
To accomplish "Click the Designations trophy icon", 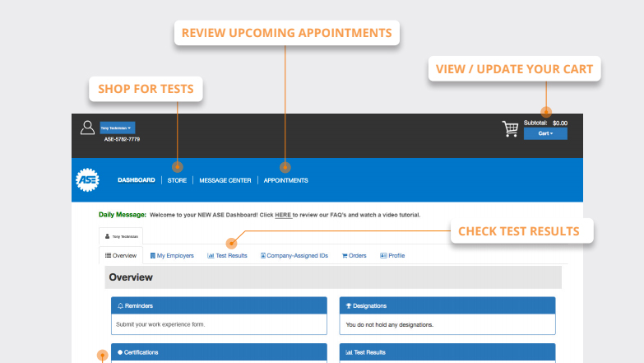I will pos(349,306).
